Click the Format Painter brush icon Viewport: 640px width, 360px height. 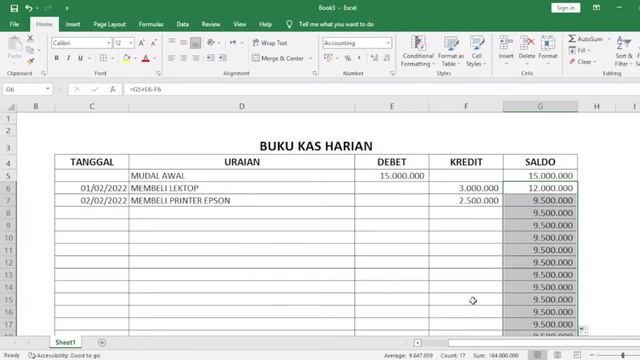tap(30, 61)
